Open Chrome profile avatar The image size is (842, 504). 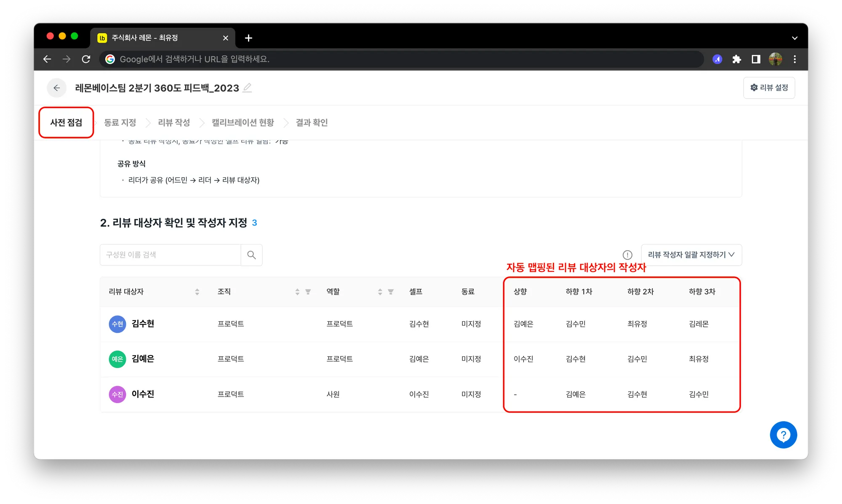775,59
